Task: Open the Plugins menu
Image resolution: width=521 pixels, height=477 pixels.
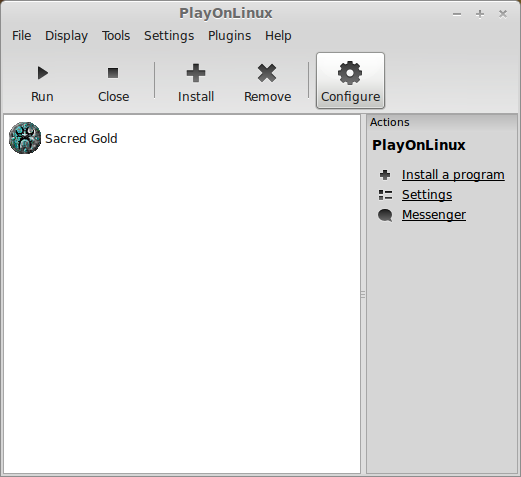Action: point(229,36)
